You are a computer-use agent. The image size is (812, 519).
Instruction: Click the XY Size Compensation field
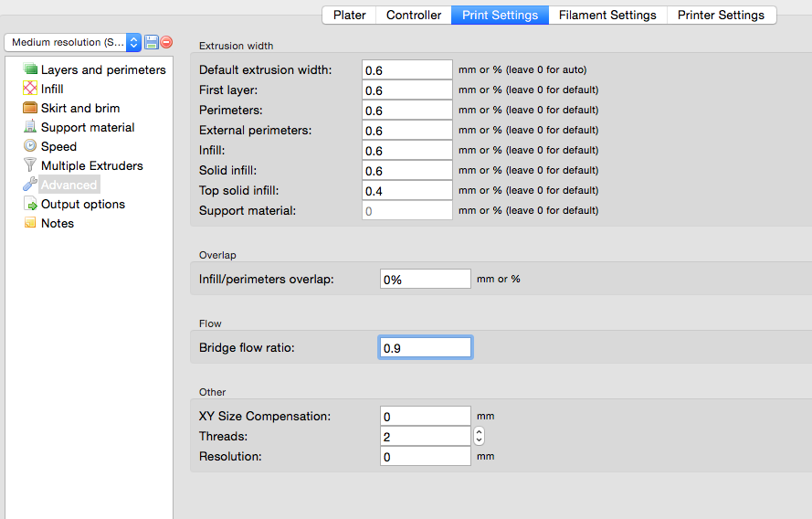(x=425, y=417)
